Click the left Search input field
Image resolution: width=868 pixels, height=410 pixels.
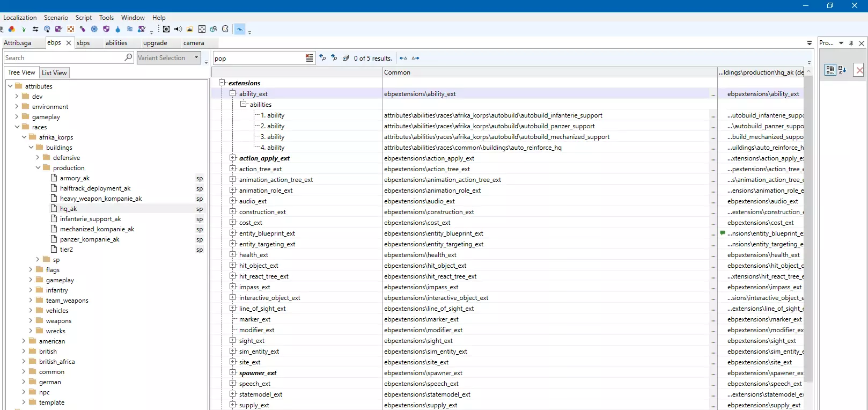(63, 58)
